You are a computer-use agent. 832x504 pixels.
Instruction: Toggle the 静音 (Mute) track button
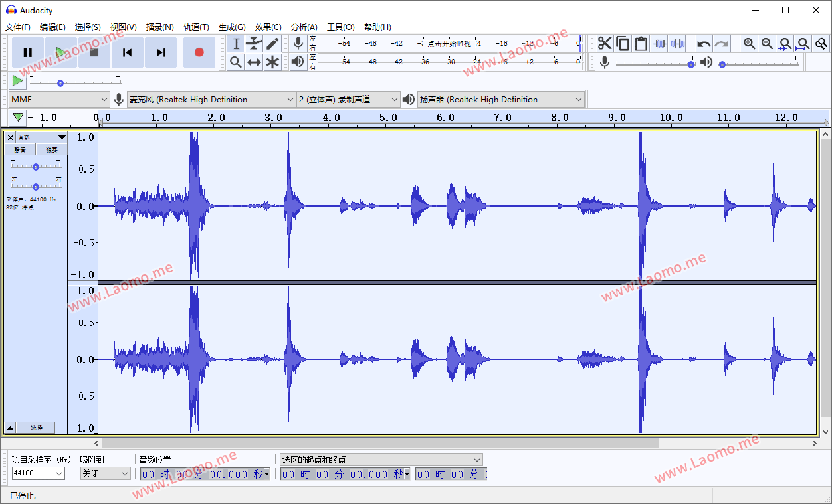point(21,150)
